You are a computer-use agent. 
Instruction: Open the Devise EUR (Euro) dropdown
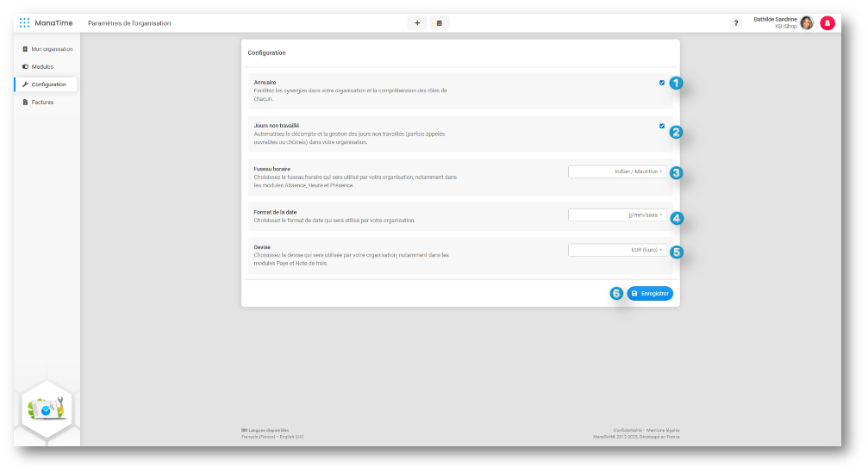tap(617, 250)
